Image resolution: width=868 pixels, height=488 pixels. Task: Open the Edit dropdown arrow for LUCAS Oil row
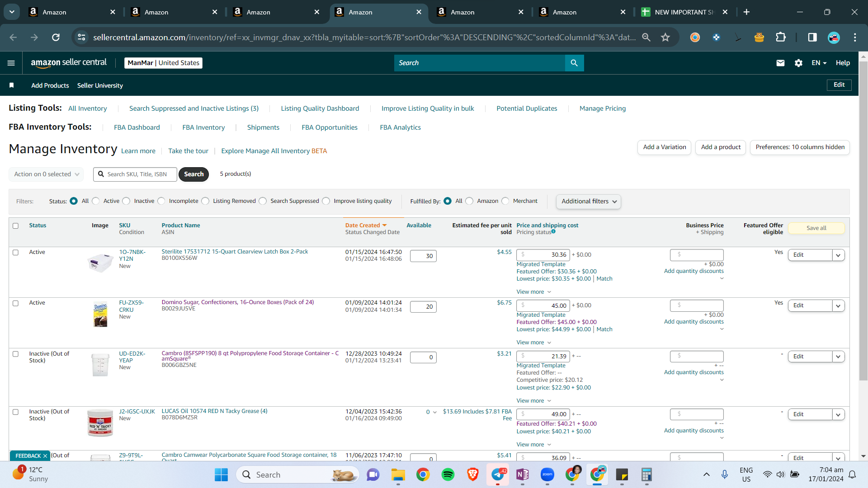(x=838, y=414)
